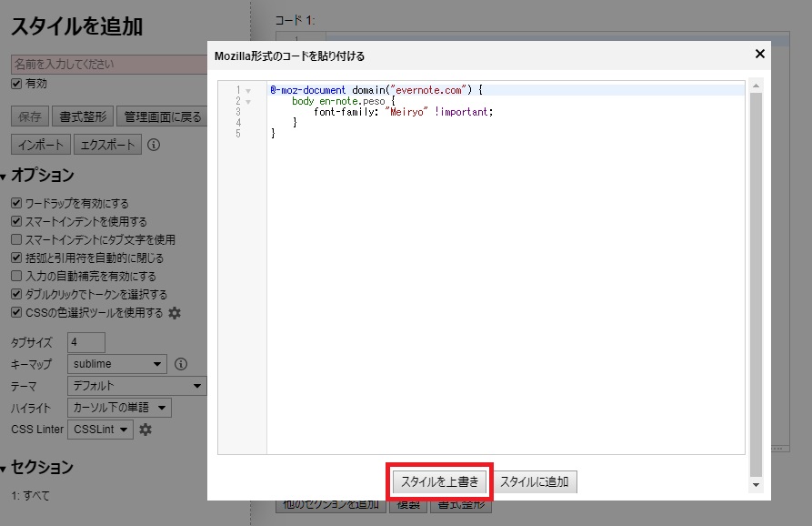
Task: Close the Mozilla code paste dialog
Action: 760,54
